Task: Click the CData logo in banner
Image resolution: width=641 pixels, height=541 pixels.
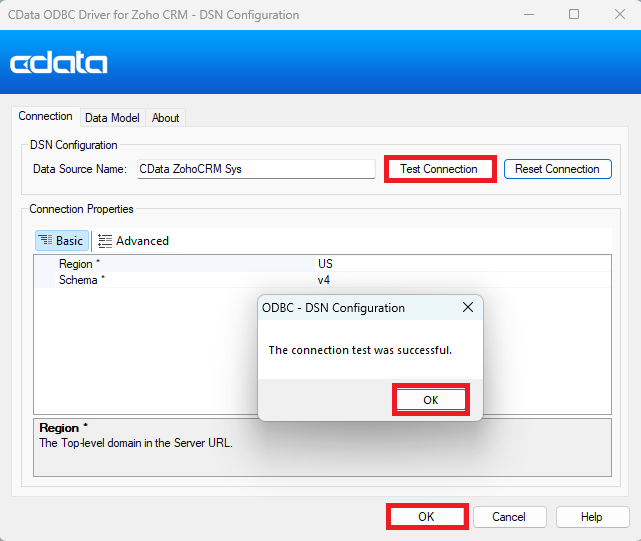Action: coord(59,63)
